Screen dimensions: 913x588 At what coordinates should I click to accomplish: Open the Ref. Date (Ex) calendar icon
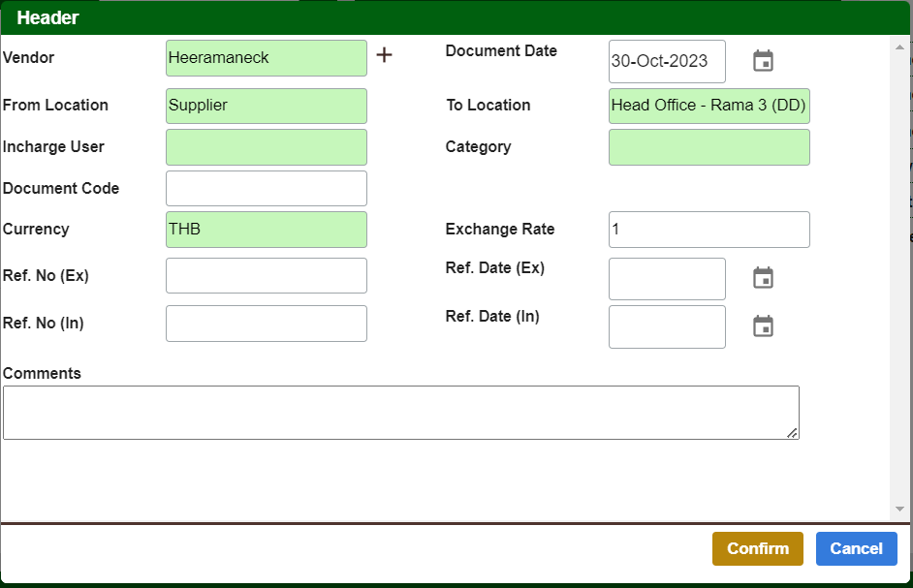tap(763, 278)
